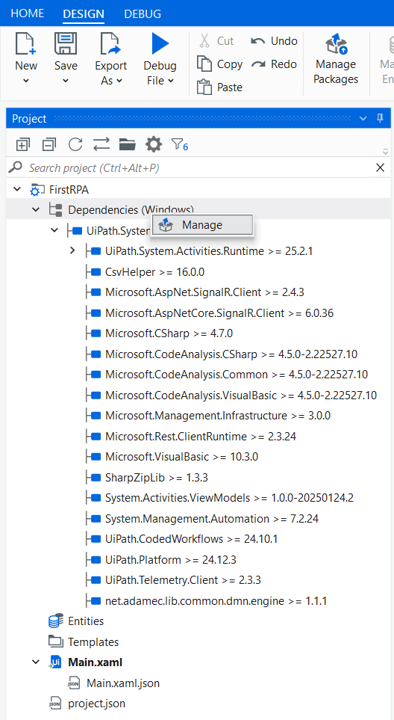
Task: Click the Cut scissors icon
Action: [205, 41]
